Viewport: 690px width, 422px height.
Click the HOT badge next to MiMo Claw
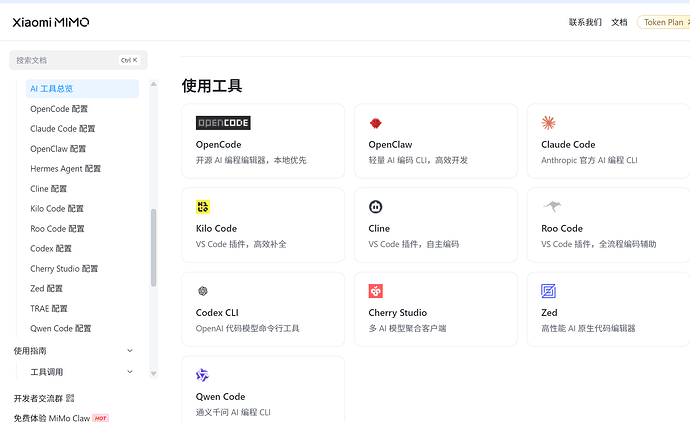point(101,418)
